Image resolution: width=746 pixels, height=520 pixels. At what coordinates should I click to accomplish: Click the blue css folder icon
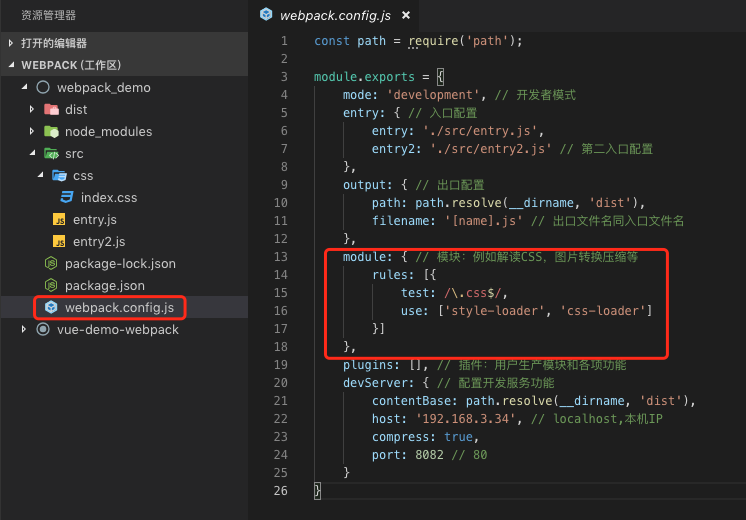[x=59, y=176]
